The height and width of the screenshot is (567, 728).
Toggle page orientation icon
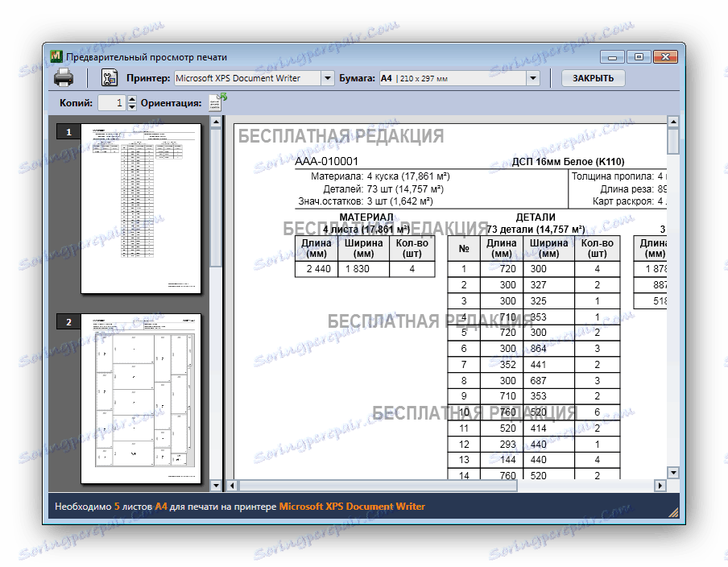(216, 102)
